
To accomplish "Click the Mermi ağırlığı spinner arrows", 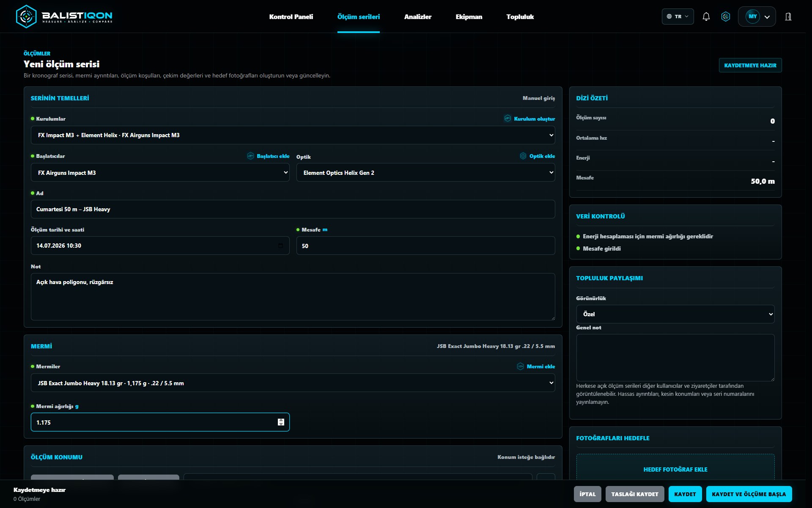I will (x=281, y=422).
